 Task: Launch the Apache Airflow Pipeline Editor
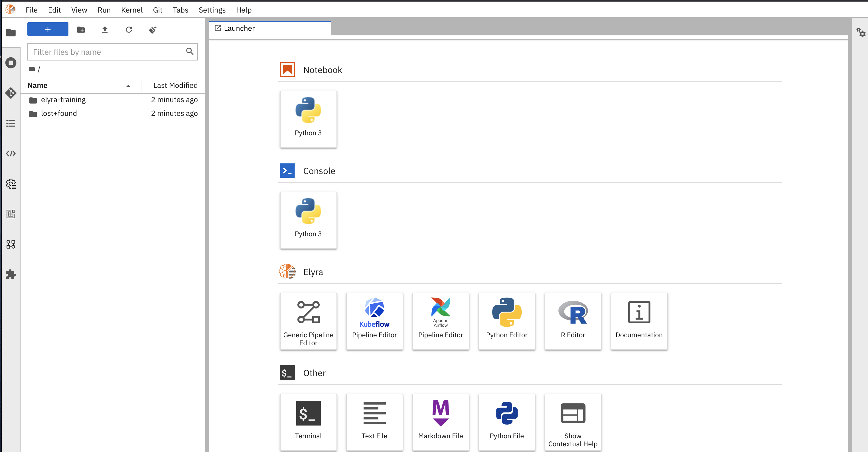[440, 321]
